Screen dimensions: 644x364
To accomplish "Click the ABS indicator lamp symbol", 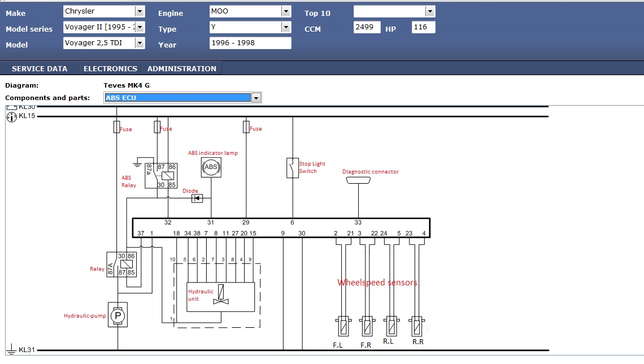I will click(211, 167).
